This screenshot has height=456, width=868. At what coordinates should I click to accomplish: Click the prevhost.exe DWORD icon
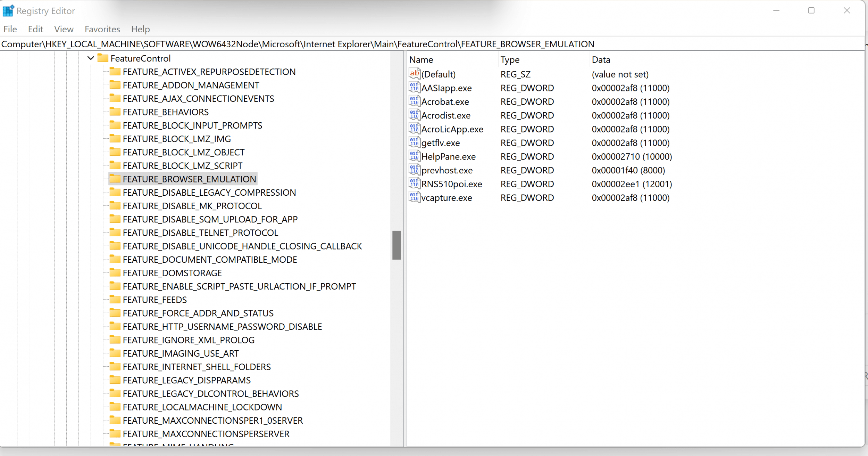[415, 170]
